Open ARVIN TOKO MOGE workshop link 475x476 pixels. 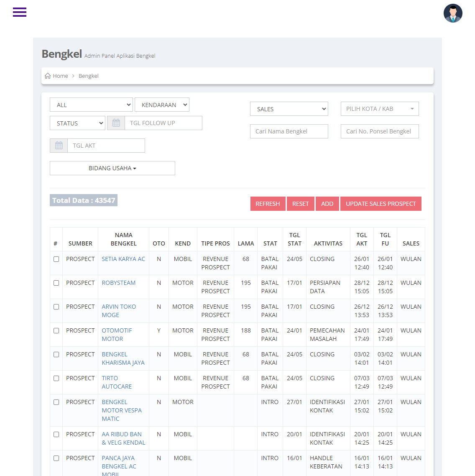(119, 311)
